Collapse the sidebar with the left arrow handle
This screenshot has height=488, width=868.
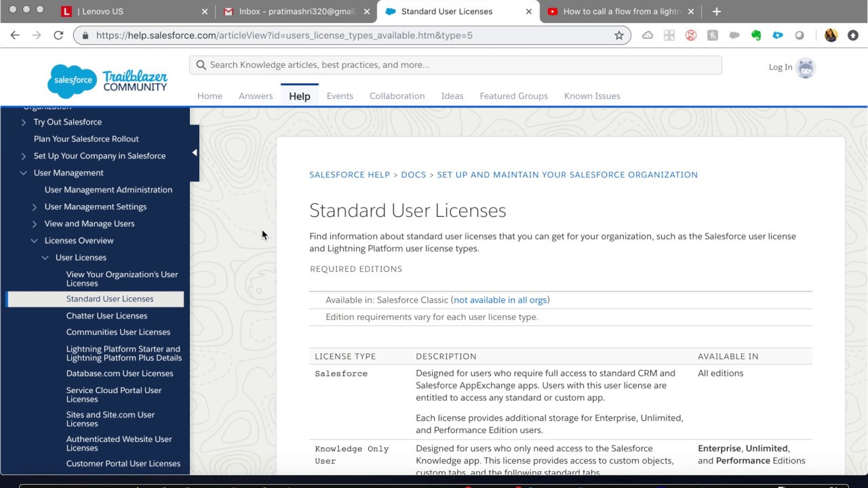point(195,152)
